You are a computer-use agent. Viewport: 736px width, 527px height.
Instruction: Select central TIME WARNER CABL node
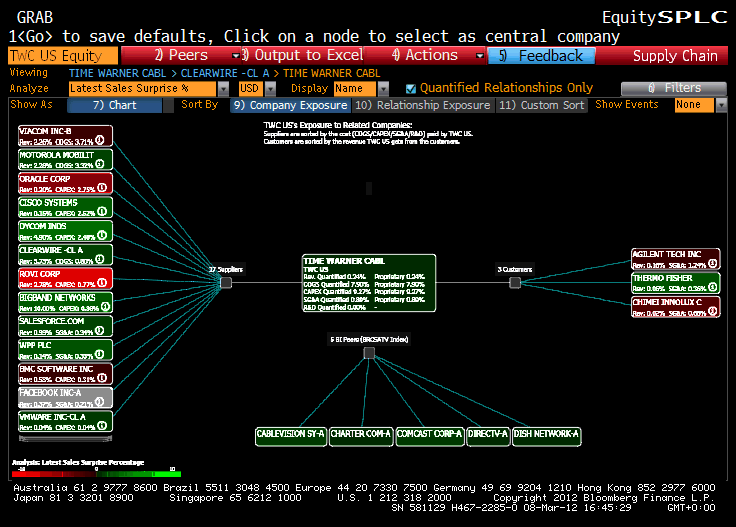tap(369, 283)
